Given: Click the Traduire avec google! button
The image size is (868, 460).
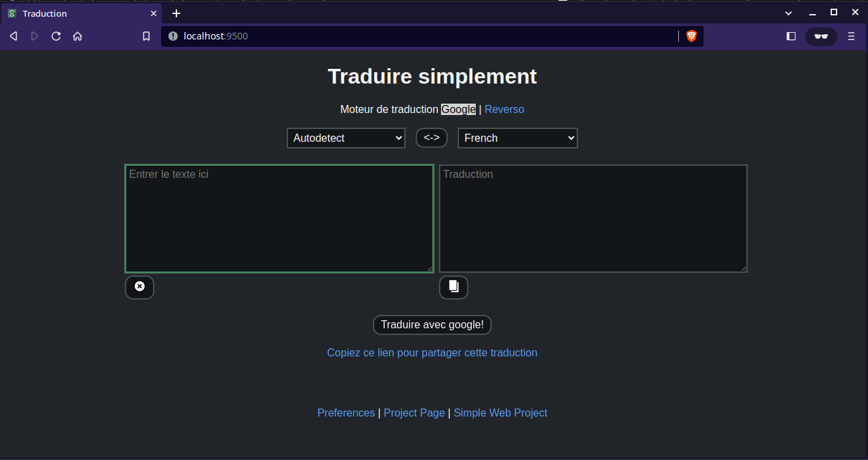Looking at the screenshot, I should [x=432, y=325].
